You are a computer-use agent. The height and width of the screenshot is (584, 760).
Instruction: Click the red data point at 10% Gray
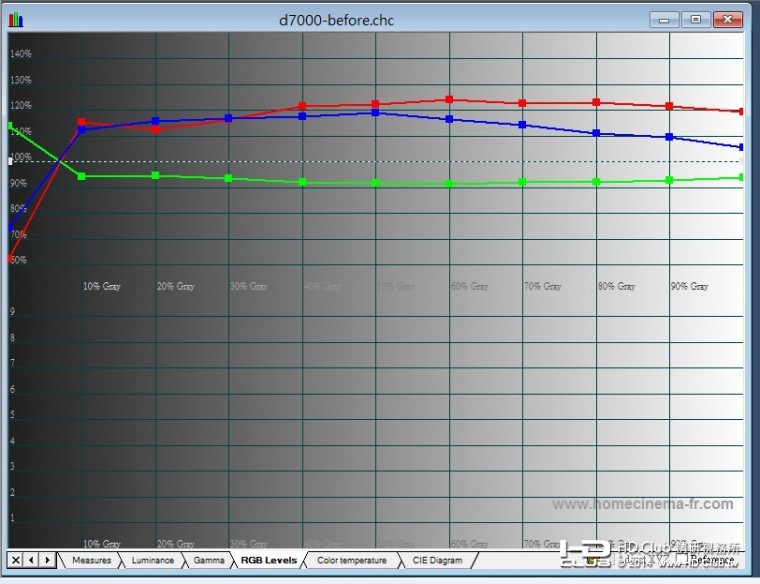[81, 122]
